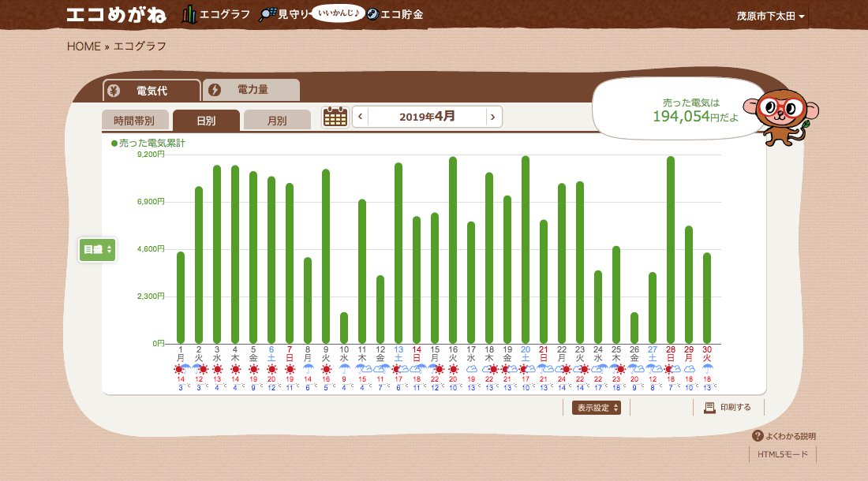This screenshot has width=868, height=481.
Task: Open the 目盛 scale dropdown
Action: click(x=97, y=250)
